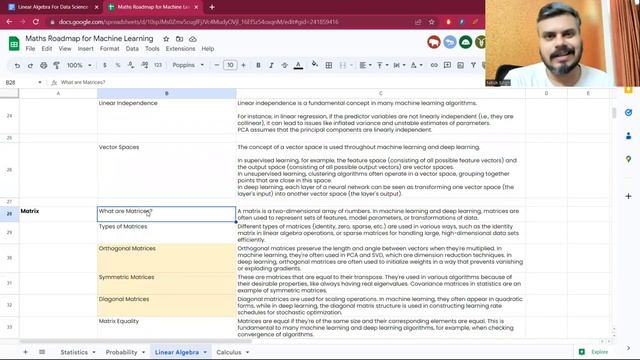Open the Google Sheets home icon
Screen dimensions: 640x360
click(14, 43)
